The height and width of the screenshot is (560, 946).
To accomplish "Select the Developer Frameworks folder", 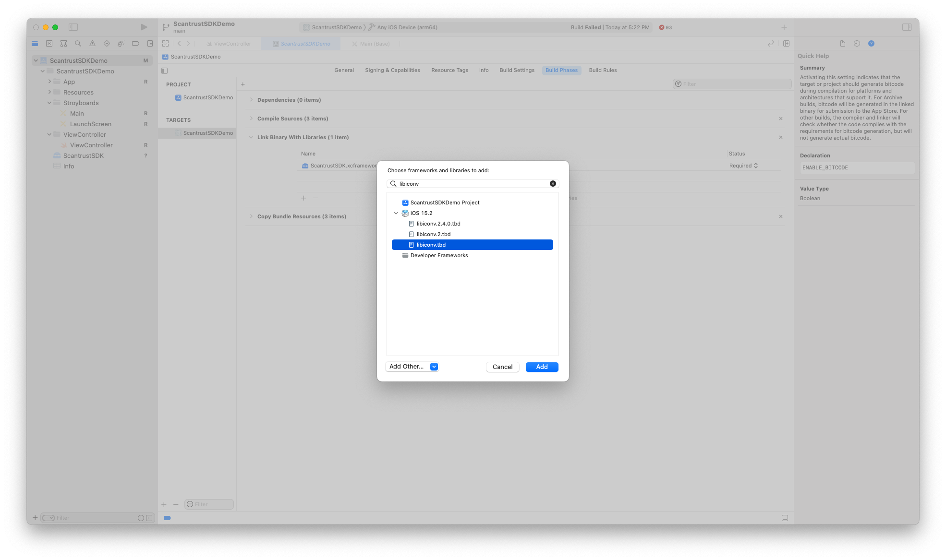I will 472,255.
